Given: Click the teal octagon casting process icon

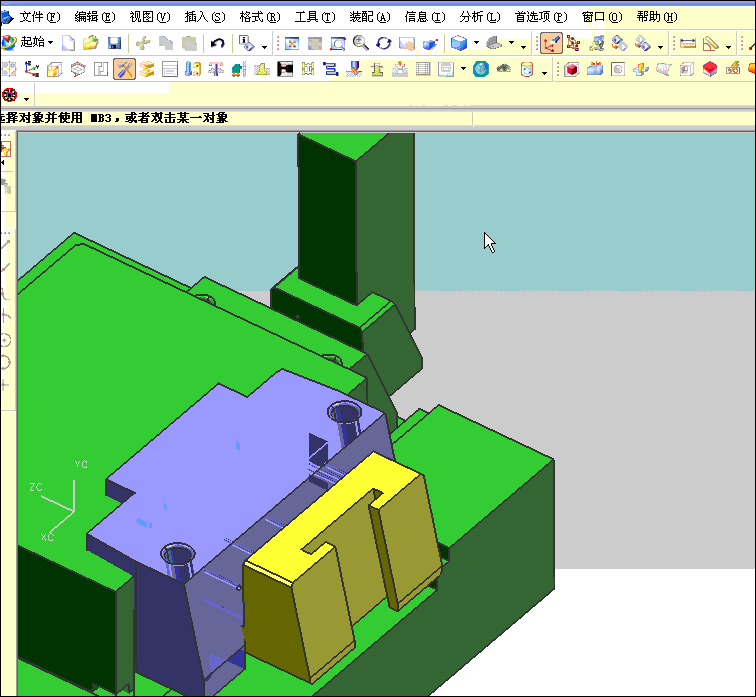Looking at the screenshot, I should click(481, 69).
